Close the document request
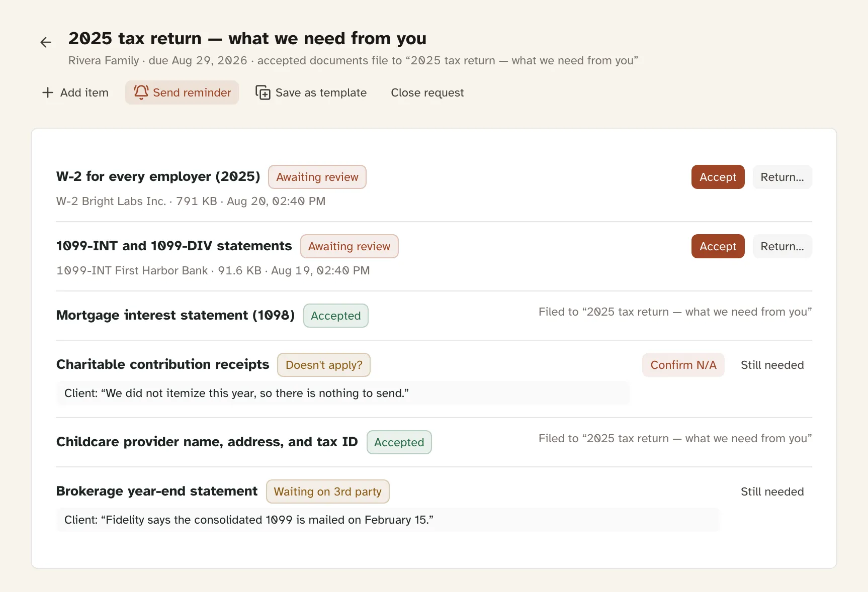Screen dimensions: 868x592 point(427,92)
